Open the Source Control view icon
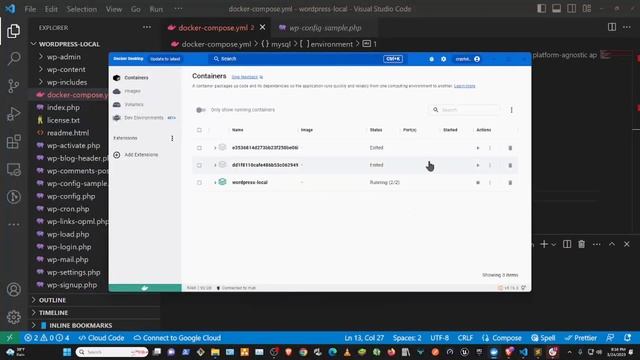This screenshot has height=360, width=640. pyautogui.click(x=13, y=86)
